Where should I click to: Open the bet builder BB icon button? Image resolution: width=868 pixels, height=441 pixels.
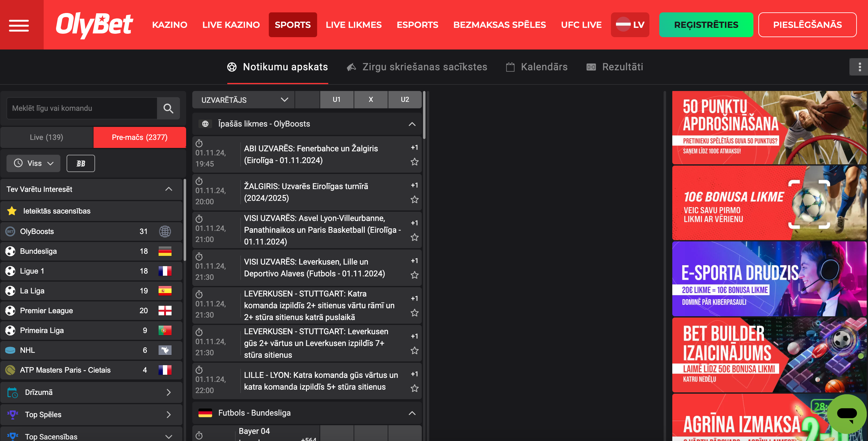tap(81, 163)
